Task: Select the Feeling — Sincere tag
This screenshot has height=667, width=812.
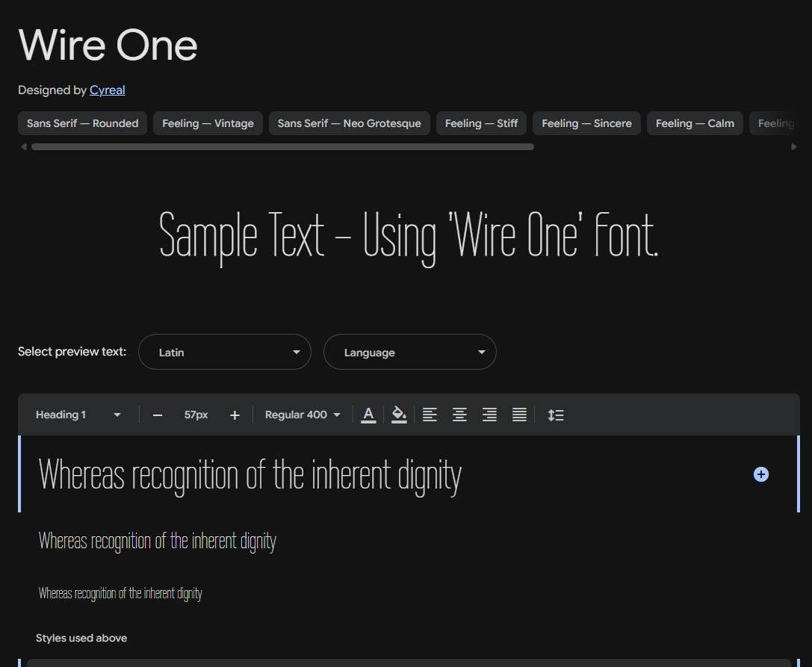Action: tap(586, 123)
